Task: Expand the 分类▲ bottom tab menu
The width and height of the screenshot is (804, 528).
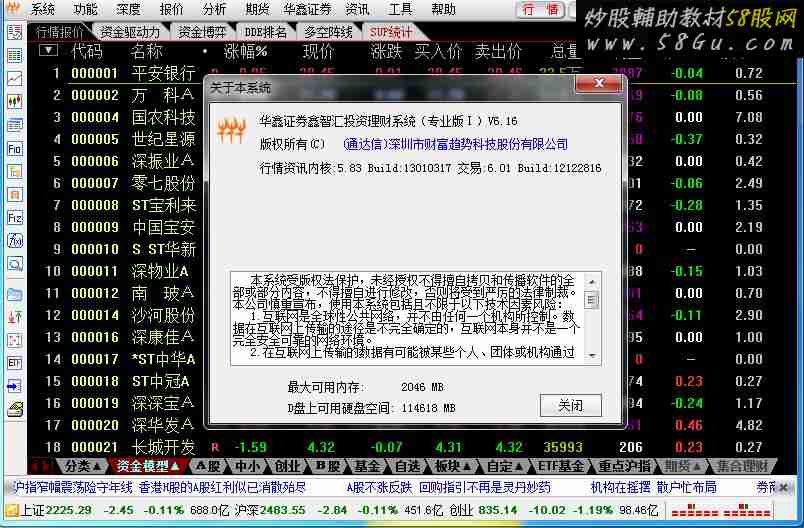Action: click(x=84, y=466)
